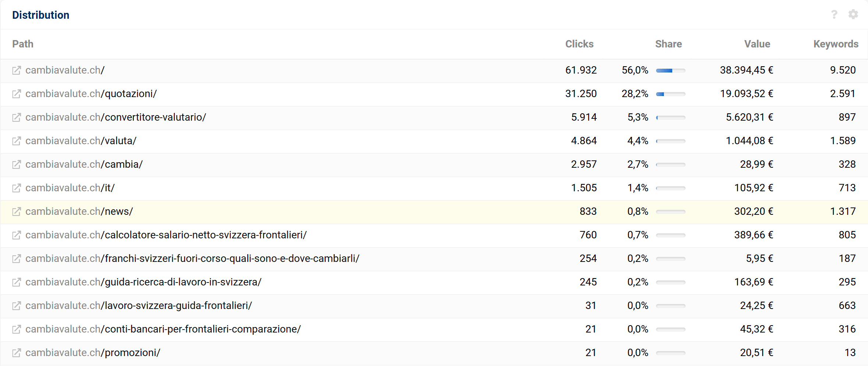Click external link icon beside /quotazioni/ path
The width and height of the screenshot is (868, 366).
pos(17,94)
